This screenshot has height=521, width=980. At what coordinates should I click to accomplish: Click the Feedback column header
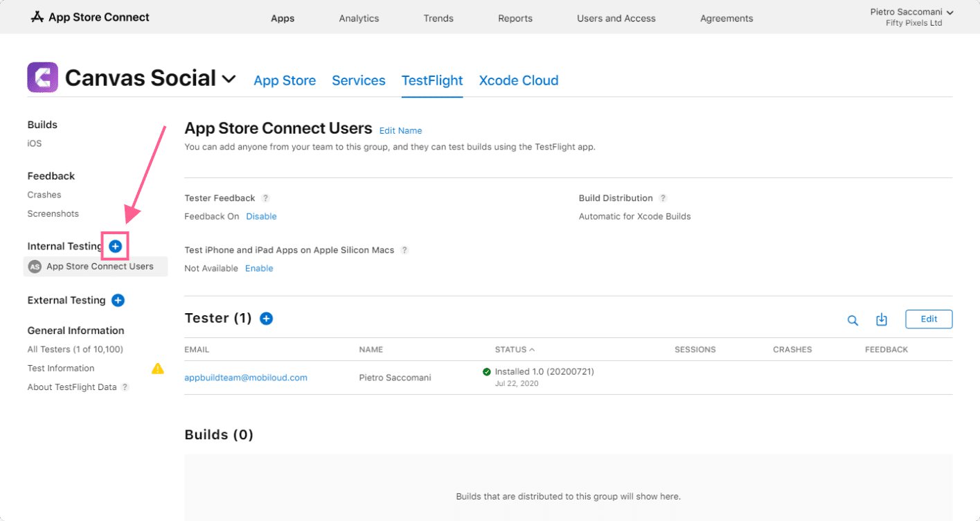tap(887, 349)
